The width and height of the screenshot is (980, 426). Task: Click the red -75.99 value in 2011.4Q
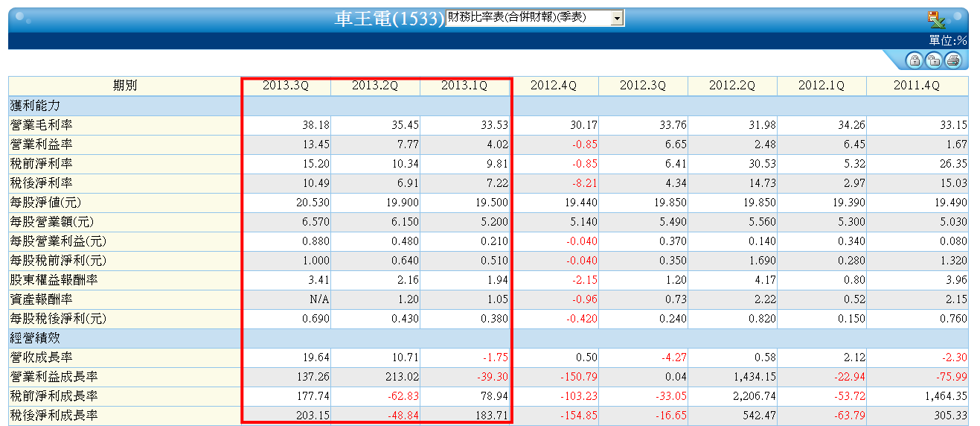[952, 377]
